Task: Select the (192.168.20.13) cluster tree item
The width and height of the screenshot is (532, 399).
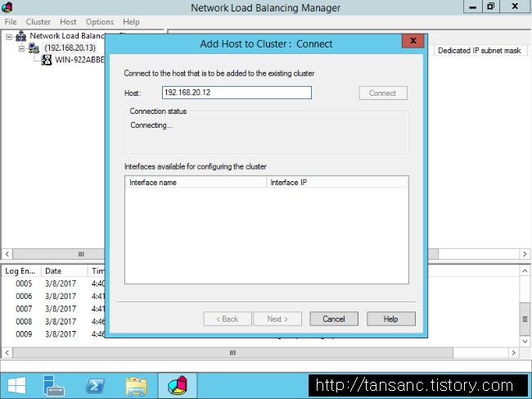Action: click(70, 48)
